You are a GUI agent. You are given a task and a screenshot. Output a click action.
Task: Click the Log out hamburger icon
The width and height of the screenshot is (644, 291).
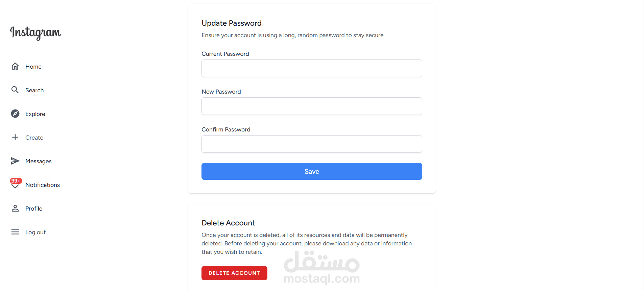tap(15, 232)
